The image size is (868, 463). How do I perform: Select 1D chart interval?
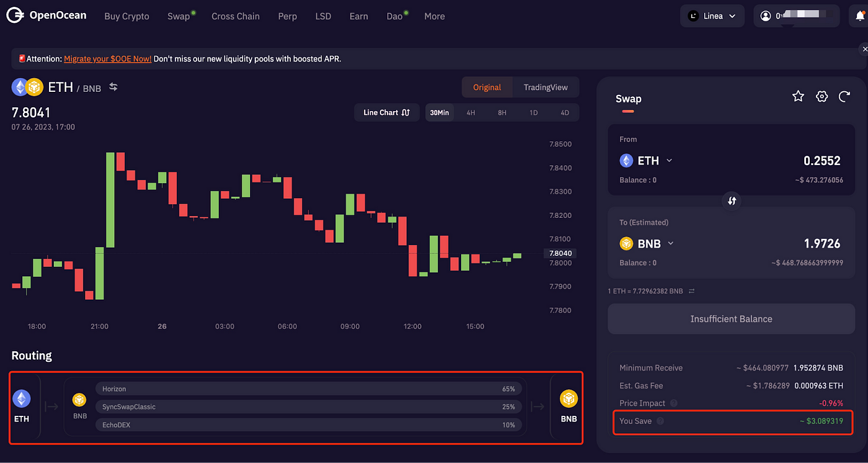pos(533,112)
